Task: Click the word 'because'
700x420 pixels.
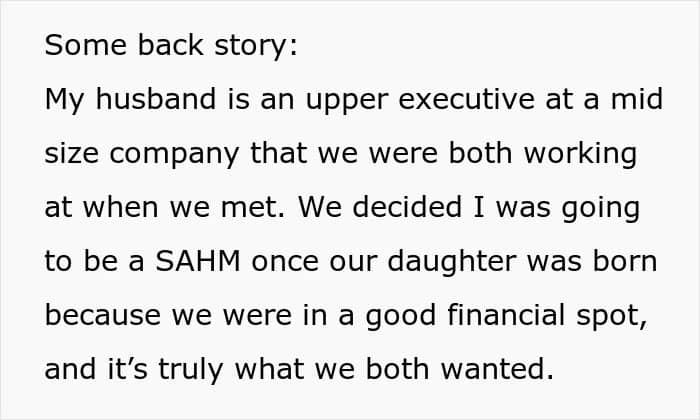Action: point(103,315)
